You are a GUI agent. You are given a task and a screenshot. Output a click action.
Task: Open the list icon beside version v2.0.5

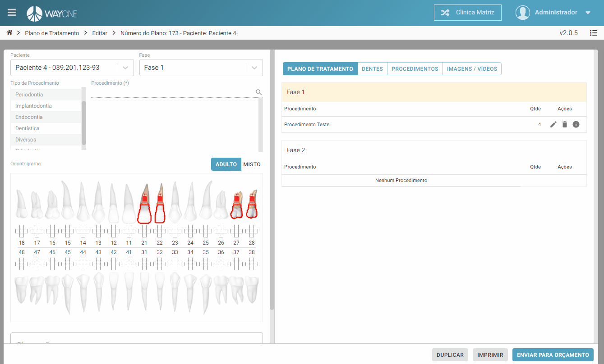[x=594, y=33]
